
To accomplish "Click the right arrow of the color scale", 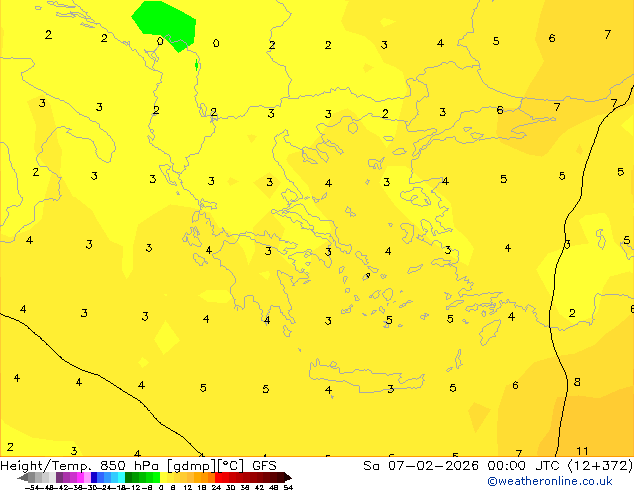I will pyautogui.click(x=288, y=477).
